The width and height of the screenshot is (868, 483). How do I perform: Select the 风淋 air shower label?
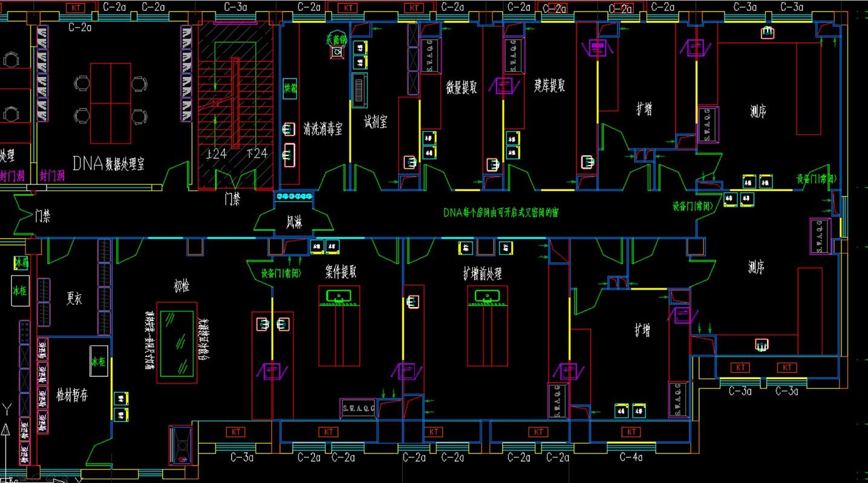tap(294, 222)
